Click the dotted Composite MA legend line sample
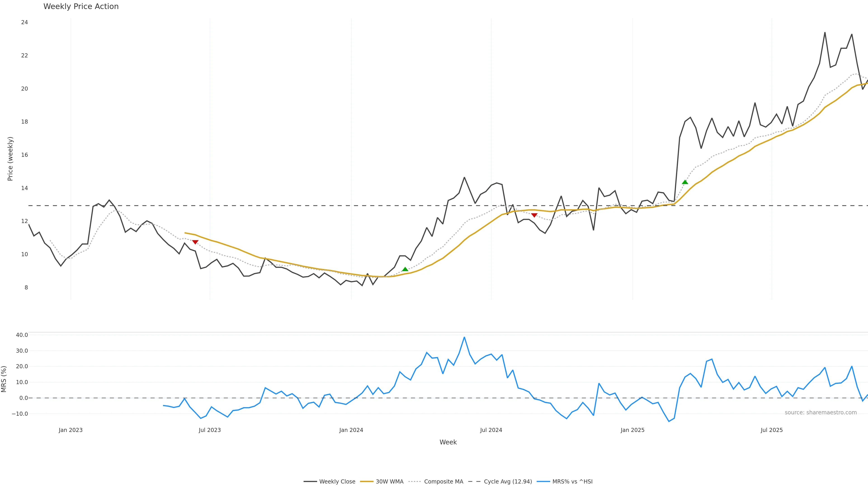 pyautogui.click(x=415, y=482)
